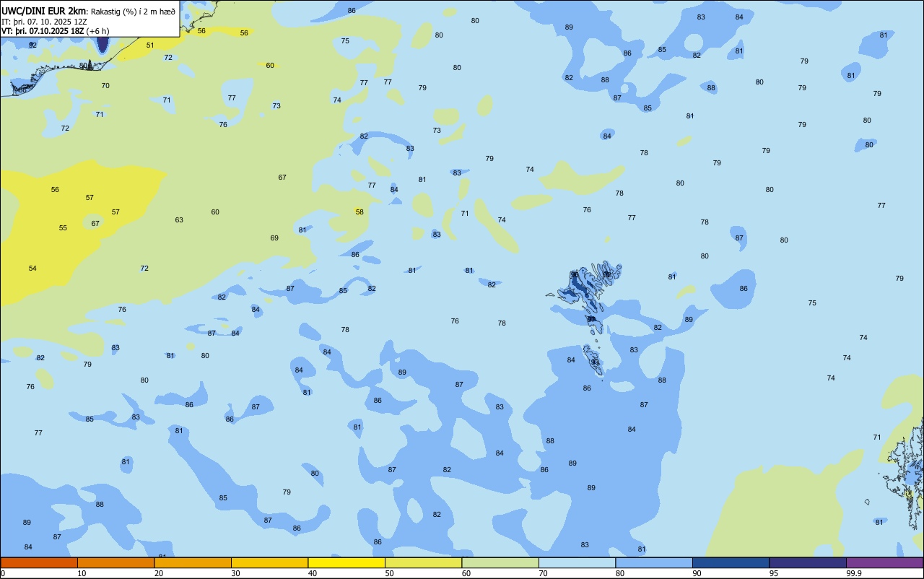Click the 70–80 pale blue legend segment

pyautogui.click(x=577, y=562)
